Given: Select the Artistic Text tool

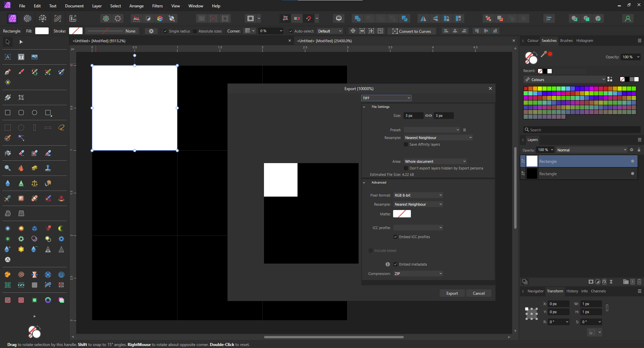Looking at the screenshot, I should tap(7, 57).
